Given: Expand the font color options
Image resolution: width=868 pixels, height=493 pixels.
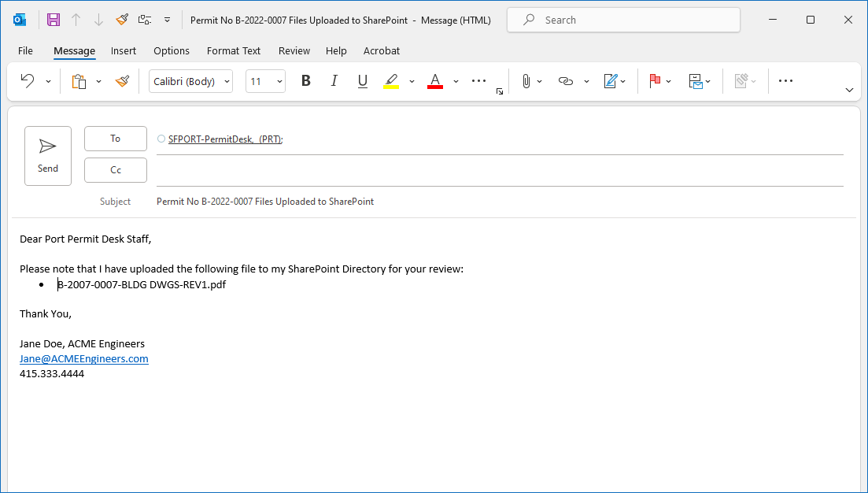Looking at the screenshot, I should pos(455,80).
